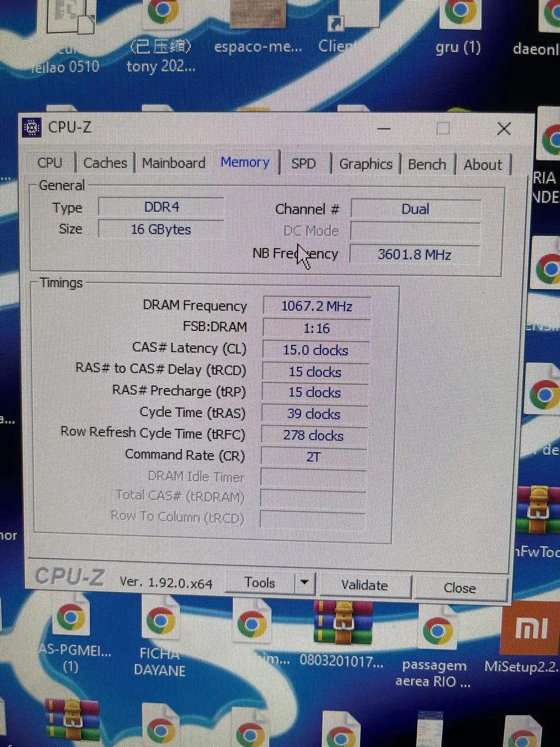The image size is (560, 747).
Task: Open the 0803201017 WinRAR archive icon
Action: point(342,635)
